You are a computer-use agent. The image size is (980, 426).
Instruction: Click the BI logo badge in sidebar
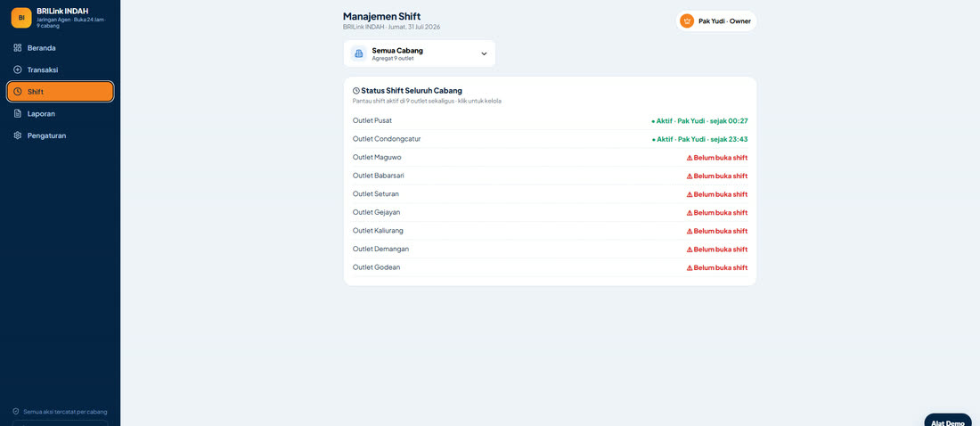21,18
